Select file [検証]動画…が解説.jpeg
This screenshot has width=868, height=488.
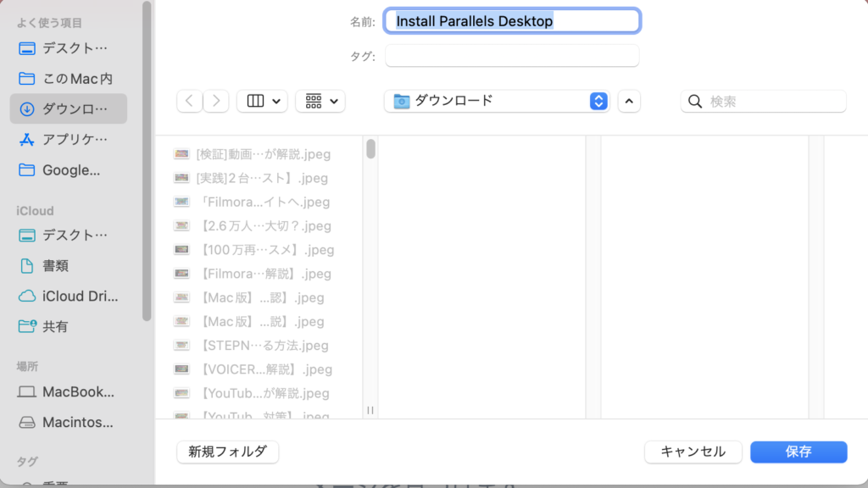[253, 154]
